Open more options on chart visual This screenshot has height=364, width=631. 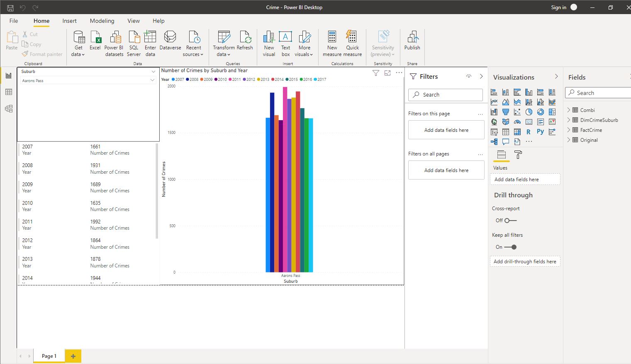pyautogui.click(x=399, y=73)
